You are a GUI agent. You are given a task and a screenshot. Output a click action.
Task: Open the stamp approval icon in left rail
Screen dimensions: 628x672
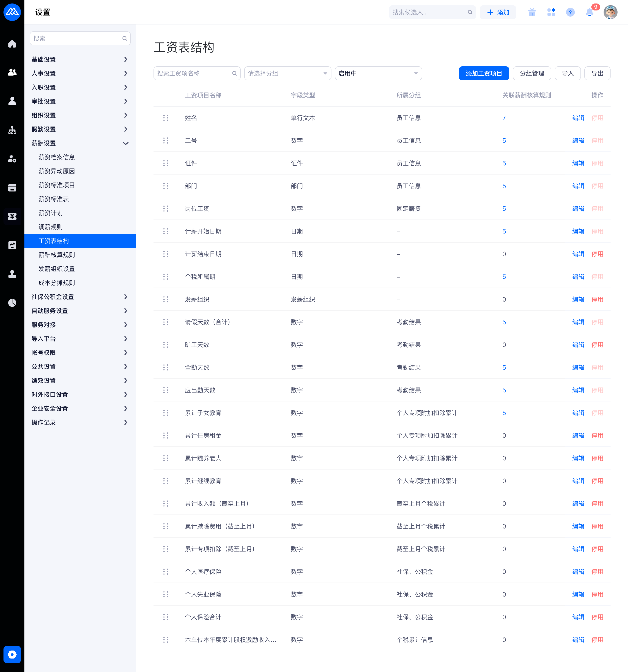click(12, 274)
